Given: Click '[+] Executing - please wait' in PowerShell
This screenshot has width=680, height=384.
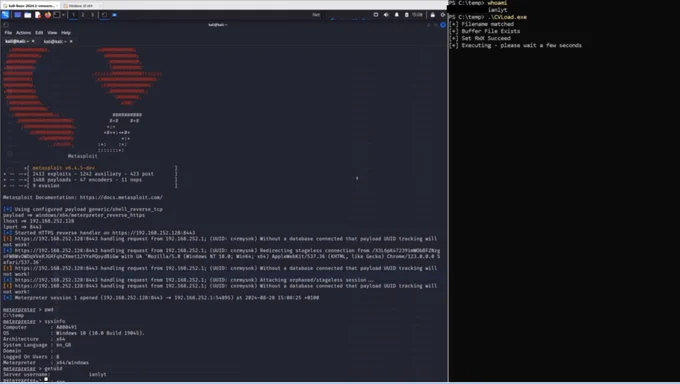Looking at the screenshot, I should [516, 45].
